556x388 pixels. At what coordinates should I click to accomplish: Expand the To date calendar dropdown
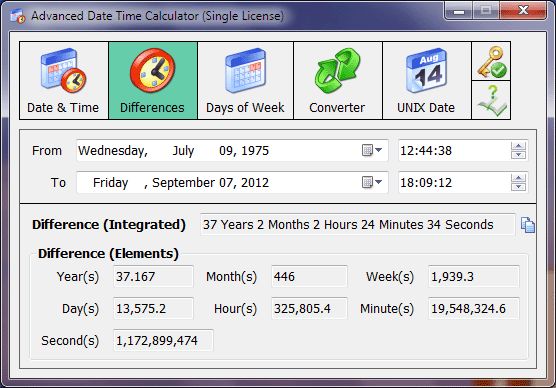[372, 182]
